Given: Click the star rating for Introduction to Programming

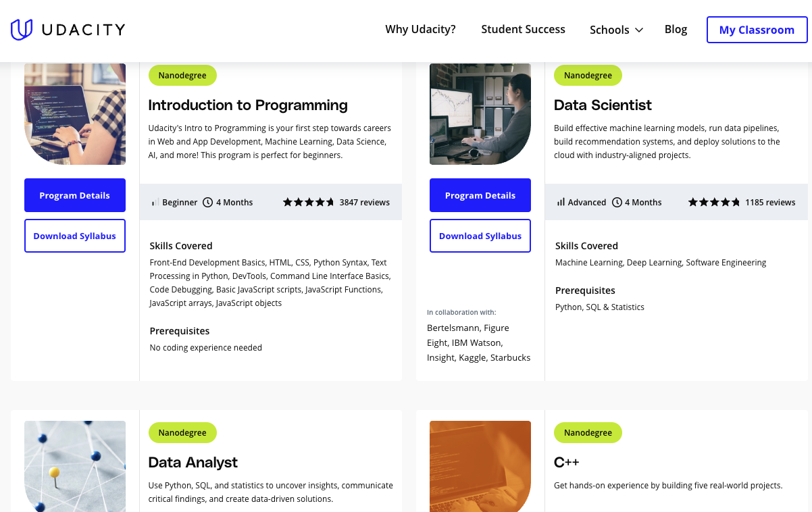Looking at the screenshot, I should click(309, 201).
